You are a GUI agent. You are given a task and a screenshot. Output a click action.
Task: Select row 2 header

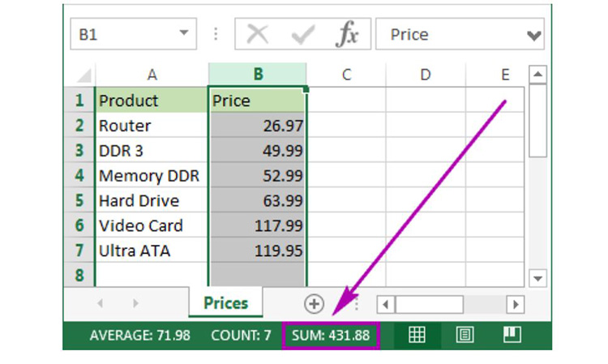click(x=79, y=125)
